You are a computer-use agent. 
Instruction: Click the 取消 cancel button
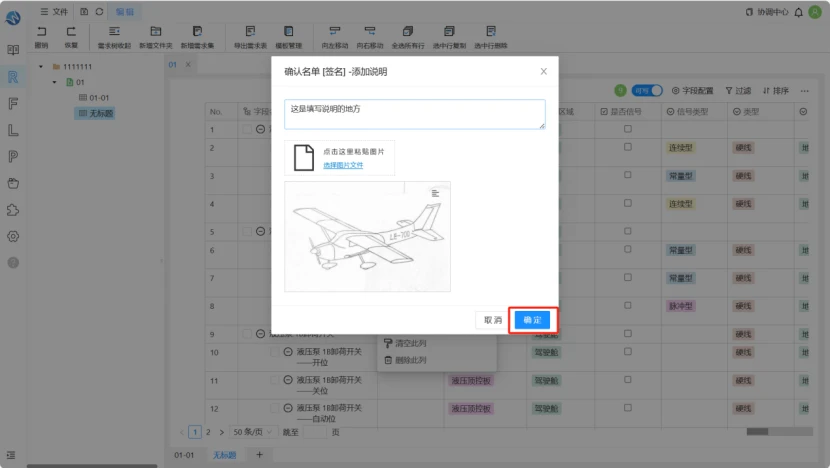492,320
